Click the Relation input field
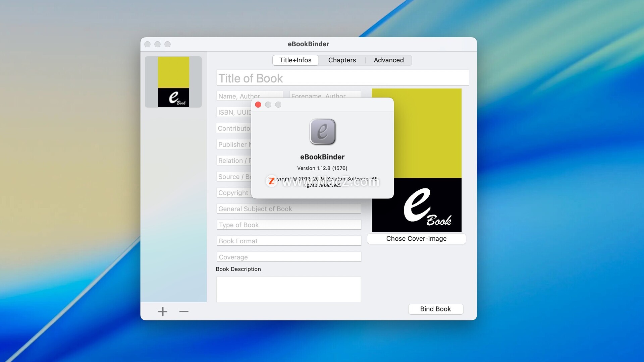The height and width of the screenshot is (362, 644). click(x=234, y=160)
